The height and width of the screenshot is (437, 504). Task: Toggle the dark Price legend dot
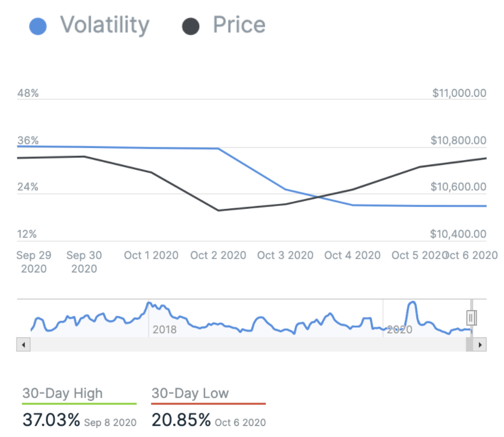coord(191,26)
